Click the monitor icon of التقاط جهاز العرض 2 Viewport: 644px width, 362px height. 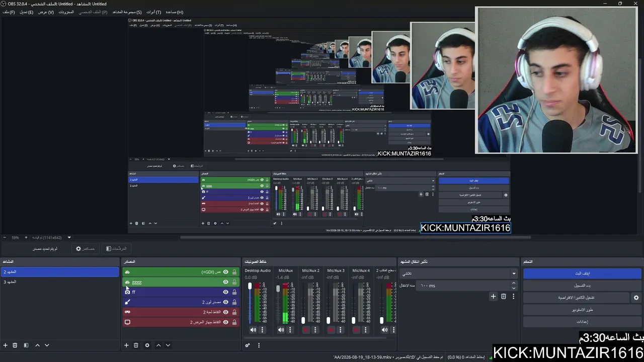click(127, 322)
